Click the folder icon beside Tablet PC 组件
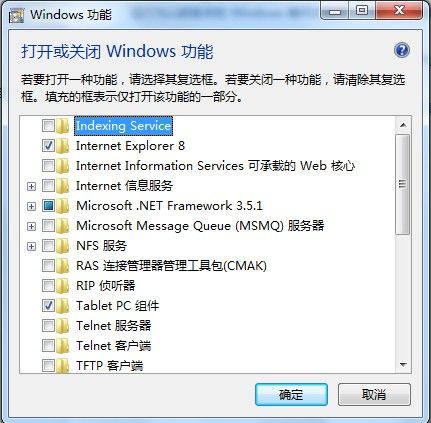 pos(63,306)
